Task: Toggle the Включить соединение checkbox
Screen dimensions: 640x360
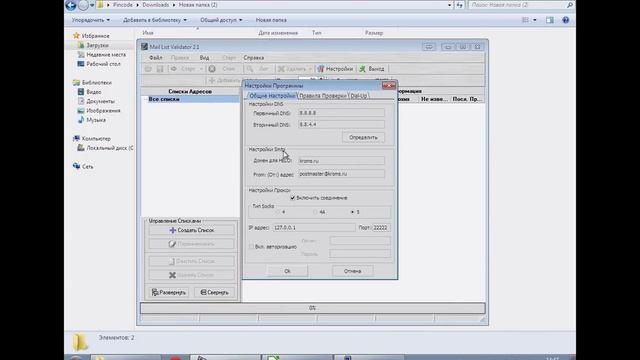Action: [293, 198]
